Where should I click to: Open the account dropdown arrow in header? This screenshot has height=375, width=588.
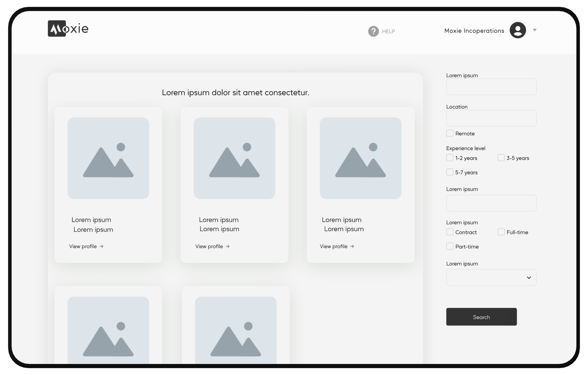tap(535, 30)
